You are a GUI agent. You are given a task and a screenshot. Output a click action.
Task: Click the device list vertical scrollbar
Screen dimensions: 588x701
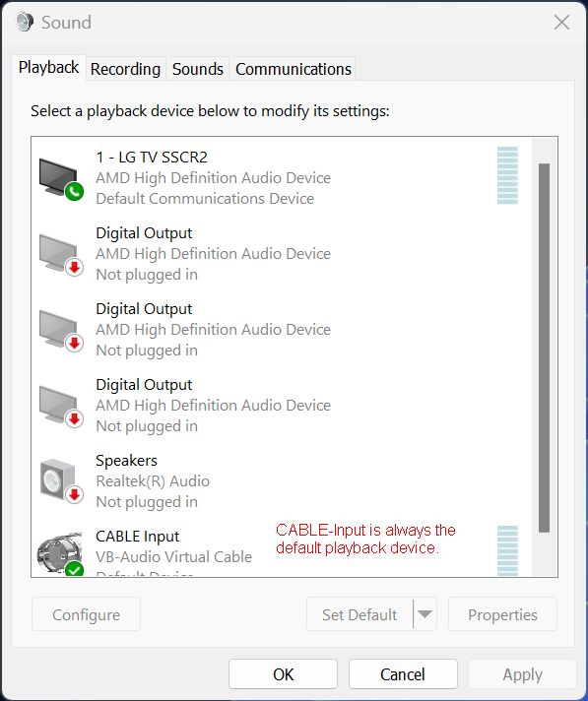pos(545,348)
